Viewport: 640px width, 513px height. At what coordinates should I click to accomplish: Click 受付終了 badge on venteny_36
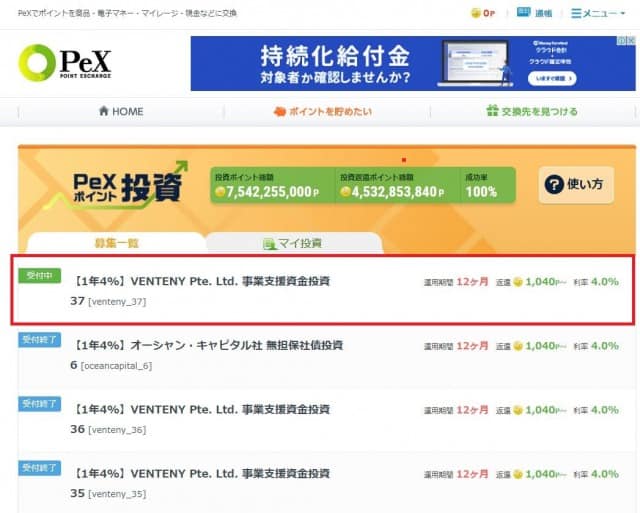click(40, 404)
